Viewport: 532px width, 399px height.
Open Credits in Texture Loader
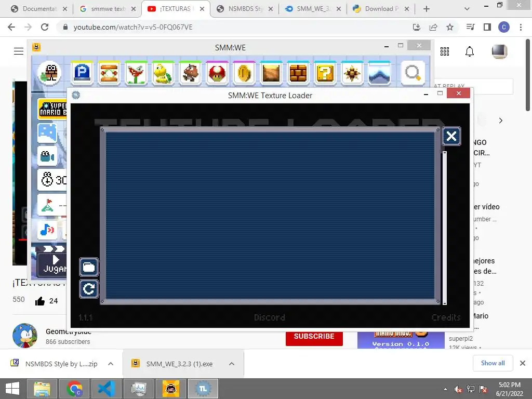446,317
